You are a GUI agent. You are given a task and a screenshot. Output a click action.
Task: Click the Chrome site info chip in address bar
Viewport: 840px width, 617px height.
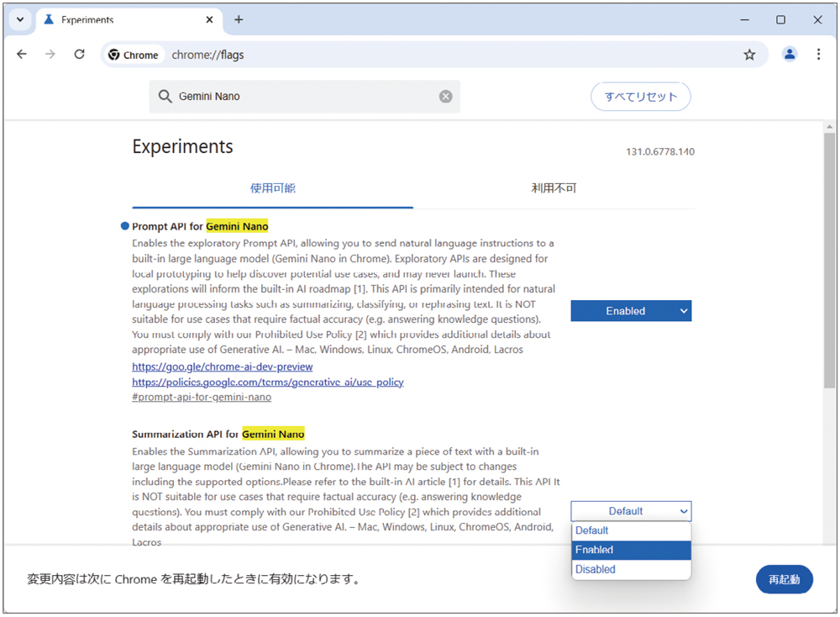134,54
